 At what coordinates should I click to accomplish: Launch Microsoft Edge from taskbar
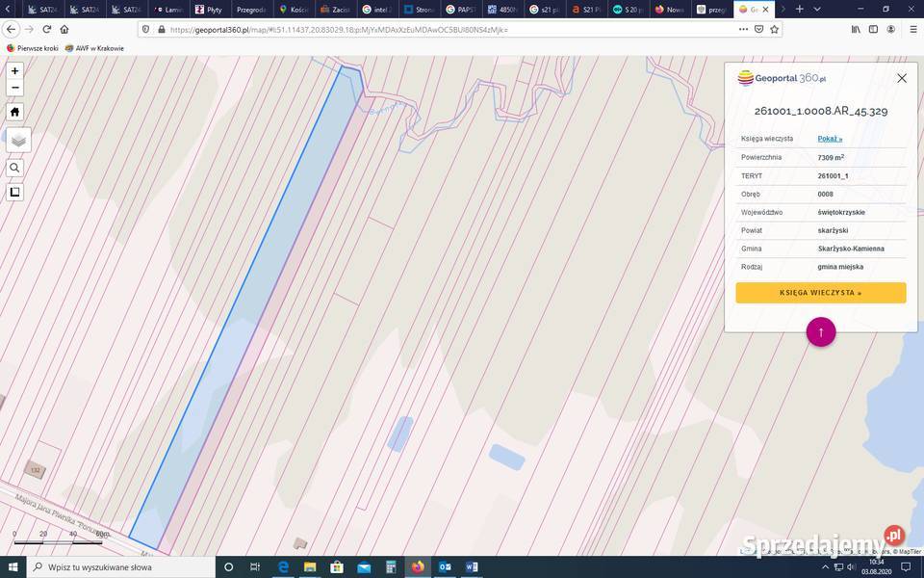(283, 566)
